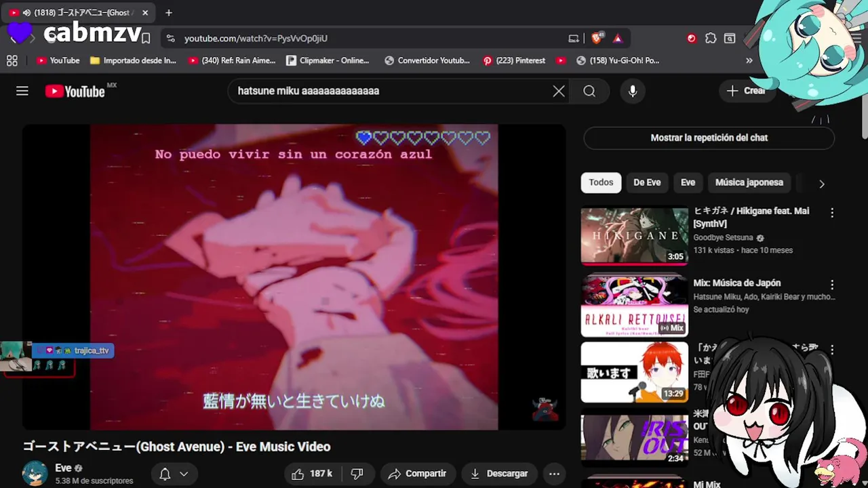868x488 pixels.
Task: Clear the search box text
Action: (559, 91)
